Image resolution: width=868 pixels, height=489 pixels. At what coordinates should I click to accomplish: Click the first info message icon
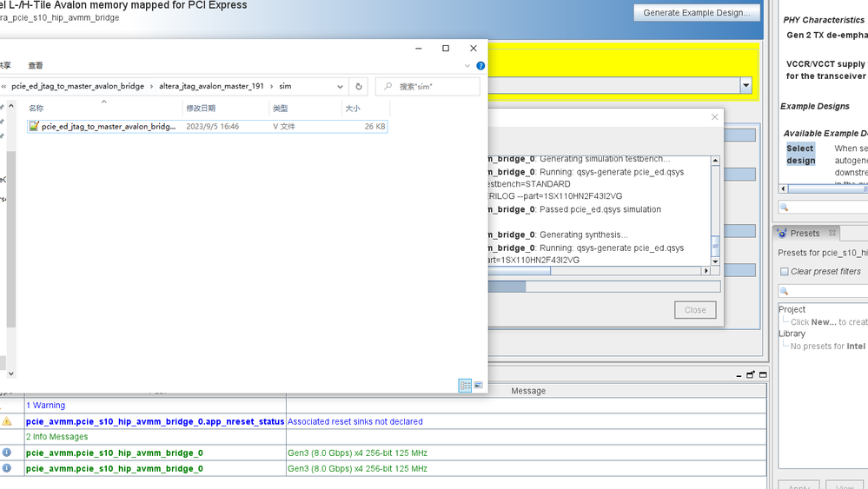(7, 453)
